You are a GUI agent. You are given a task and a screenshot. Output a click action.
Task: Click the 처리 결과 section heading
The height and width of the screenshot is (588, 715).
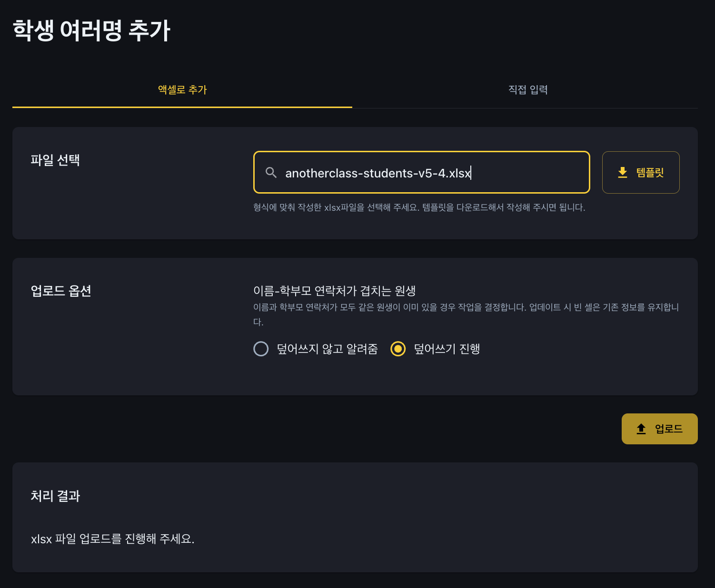(x=55, y=496)
